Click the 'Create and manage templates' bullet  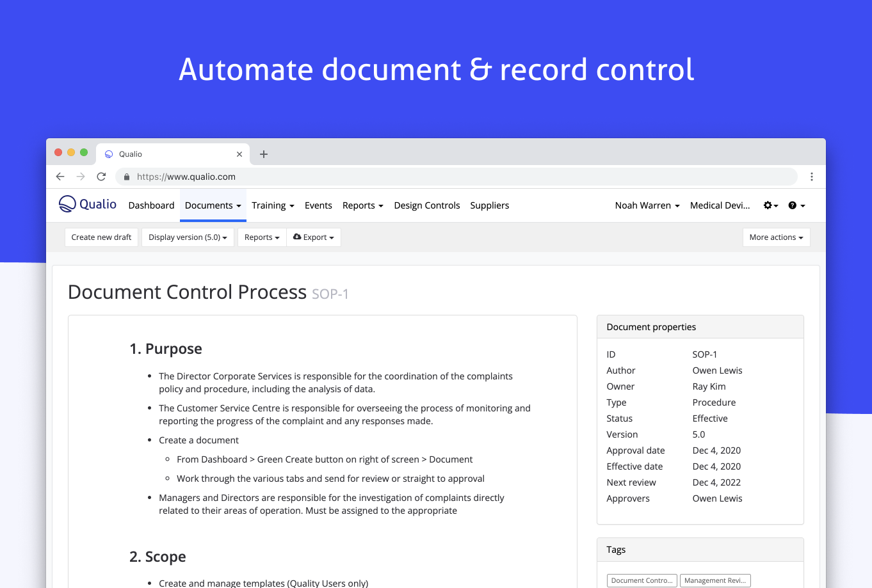264,583
